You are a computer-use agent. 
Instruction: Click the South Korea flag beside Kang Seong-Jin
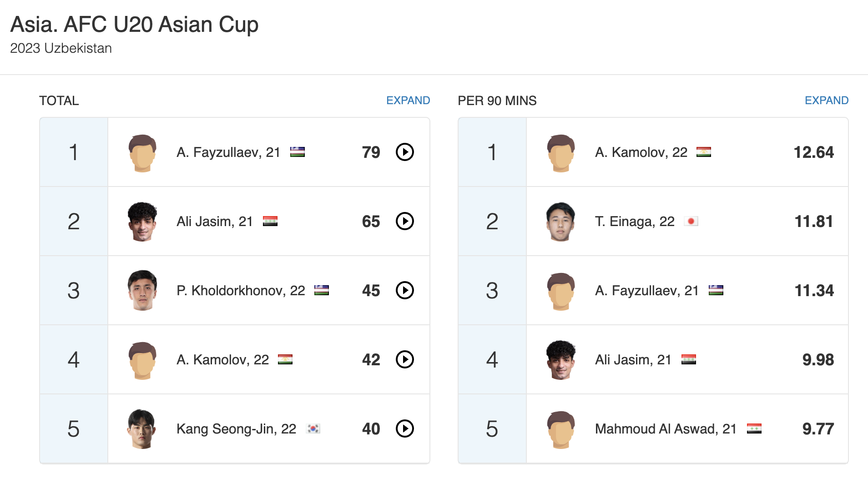pyautogui.click(x=313, y=428)
